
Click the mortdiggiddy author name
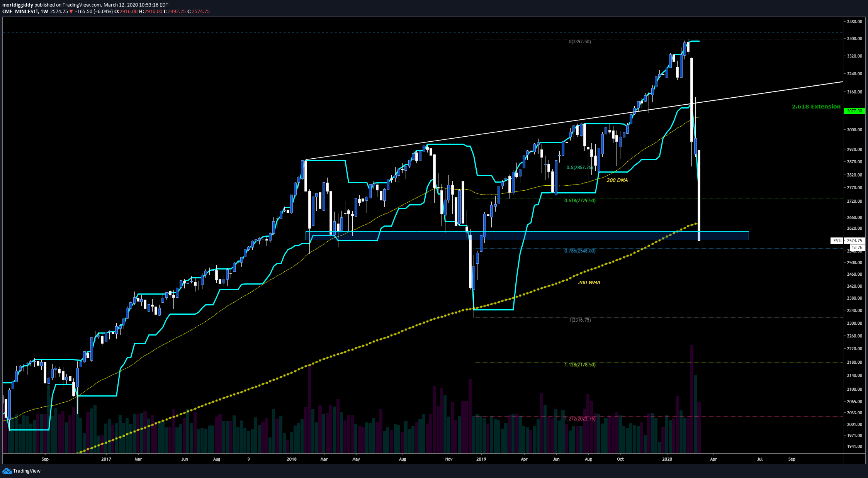(18, 5)
